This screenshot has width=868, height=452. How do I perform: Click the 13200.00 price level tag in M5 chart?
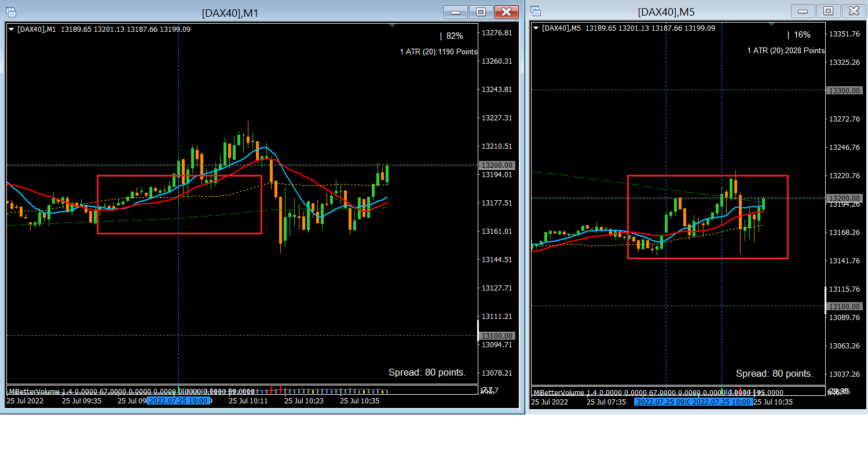coord(845,198)
